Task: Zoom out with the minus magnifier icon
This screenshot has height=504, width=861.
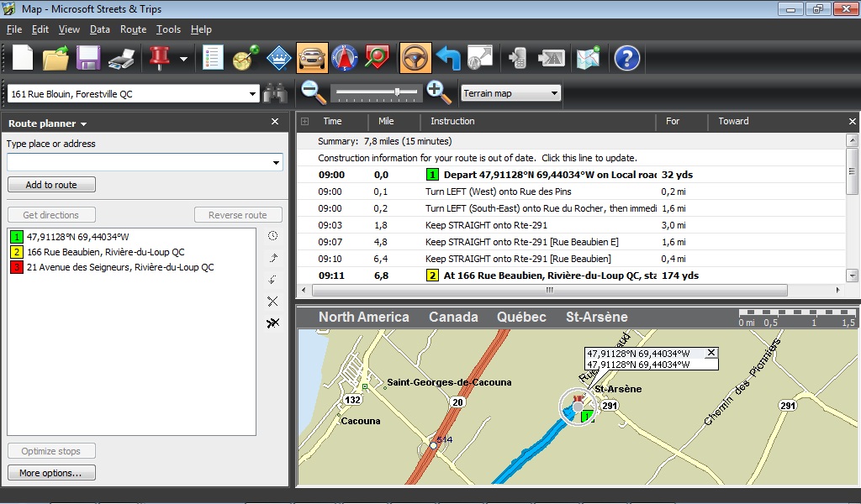Action: pos(314,92)
